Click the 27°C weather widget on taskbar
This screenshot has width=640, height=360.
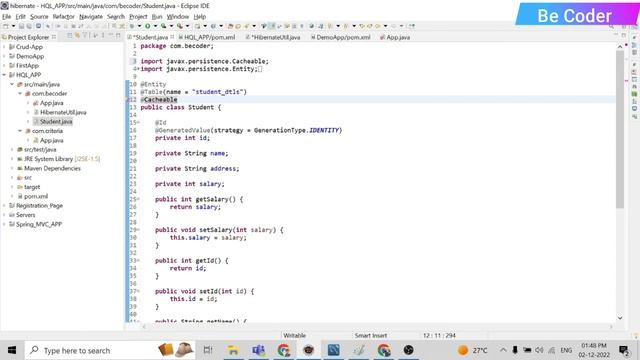[473, 350]
